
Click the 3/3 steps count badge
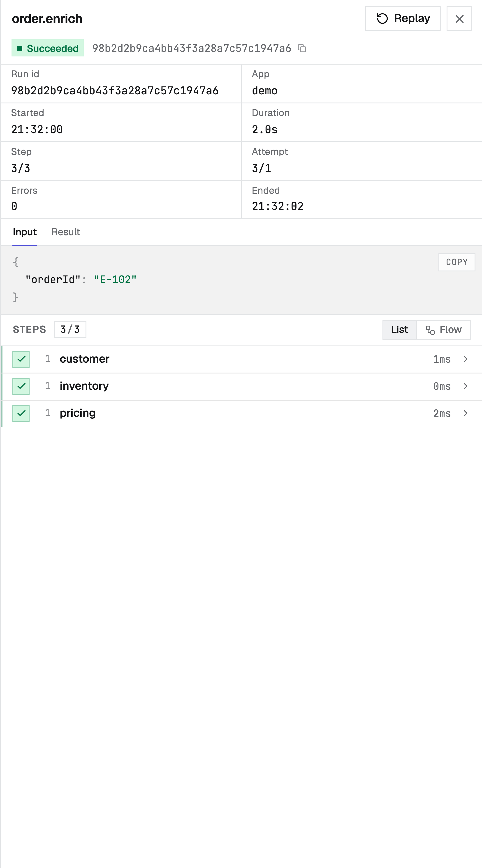pyautogui.click(x=70, y=329)
